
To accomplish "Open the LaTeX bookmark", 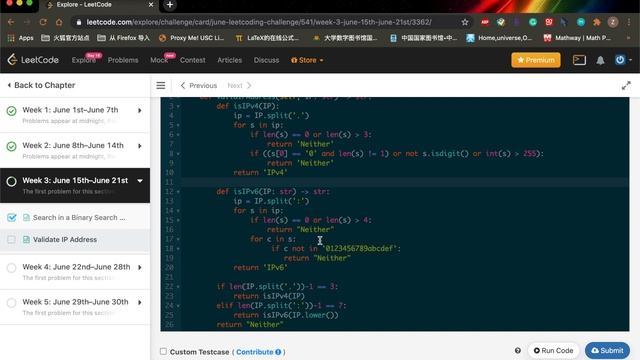I will click(x=267, y=38).
